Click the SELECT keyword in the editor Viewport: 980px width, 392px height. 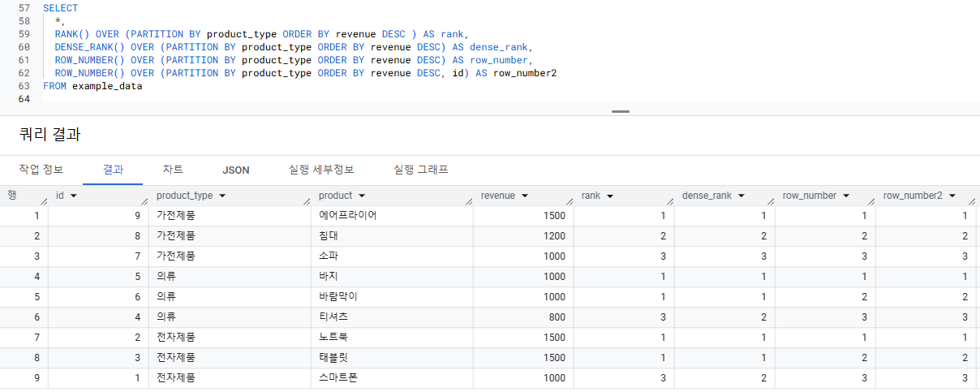(x=61, y=8)
